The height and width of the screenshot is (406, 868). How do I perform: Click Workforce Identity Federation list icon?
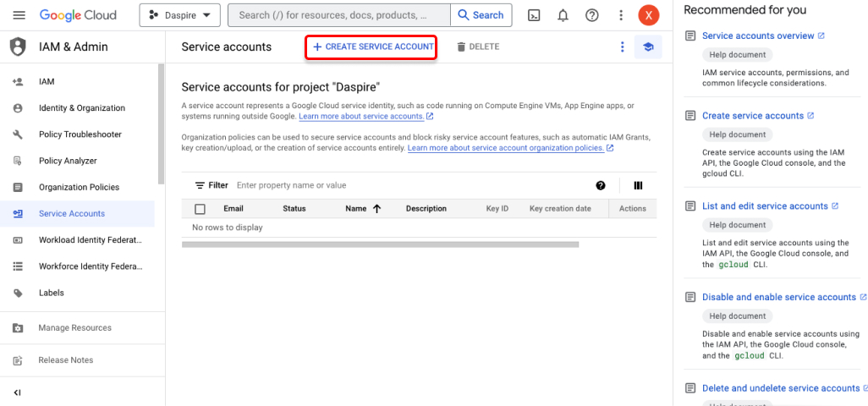click(x=18, y=266)
